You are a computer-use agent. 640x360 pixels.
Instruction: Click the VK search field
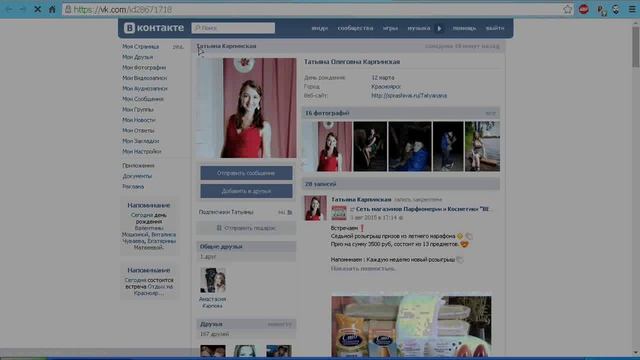[x=233, y=28]
